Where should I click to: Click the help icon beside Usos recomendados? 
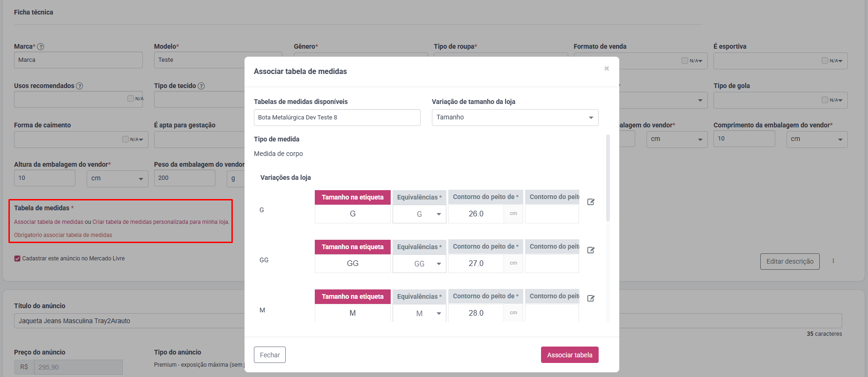coord(80,86)
